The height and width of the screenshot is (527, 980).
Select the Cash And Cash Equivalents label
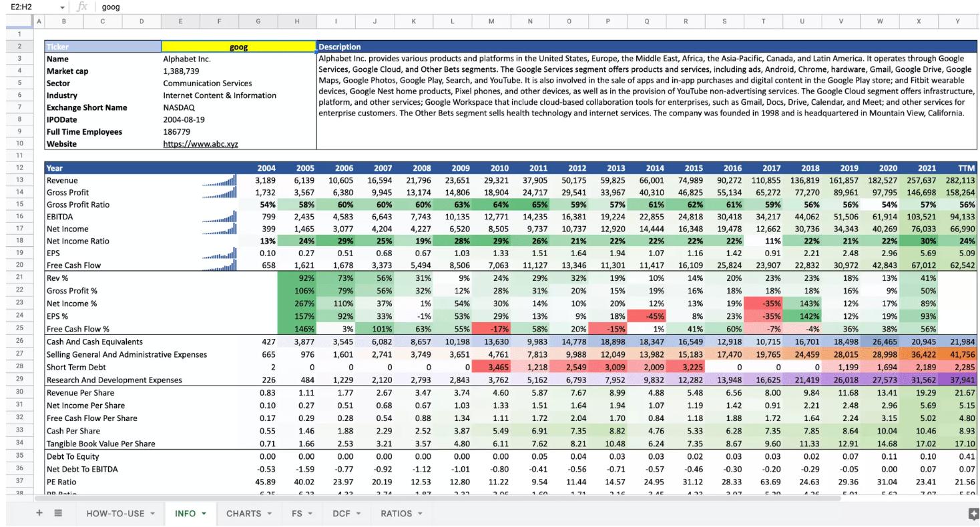pos(95,342)
